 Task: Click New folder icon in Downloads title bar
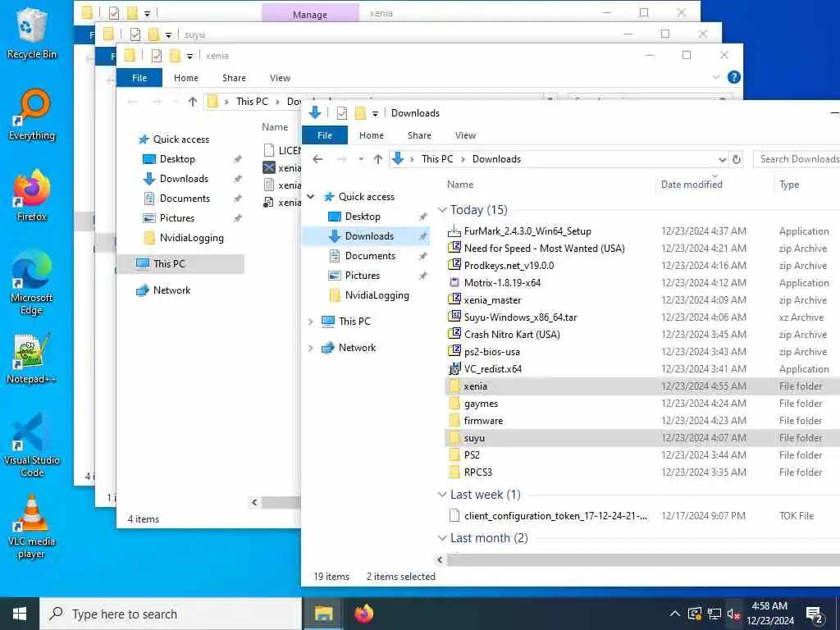[361, 113]
